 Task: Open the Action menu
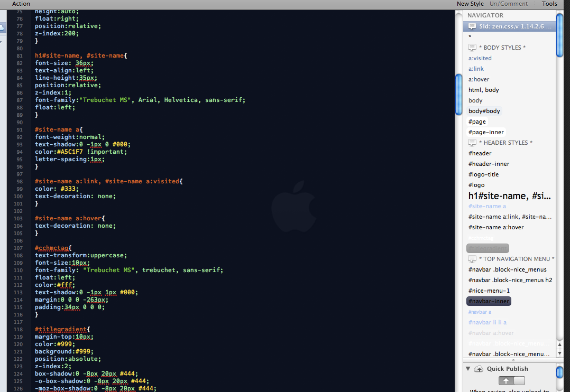click(x=21, y=4)
